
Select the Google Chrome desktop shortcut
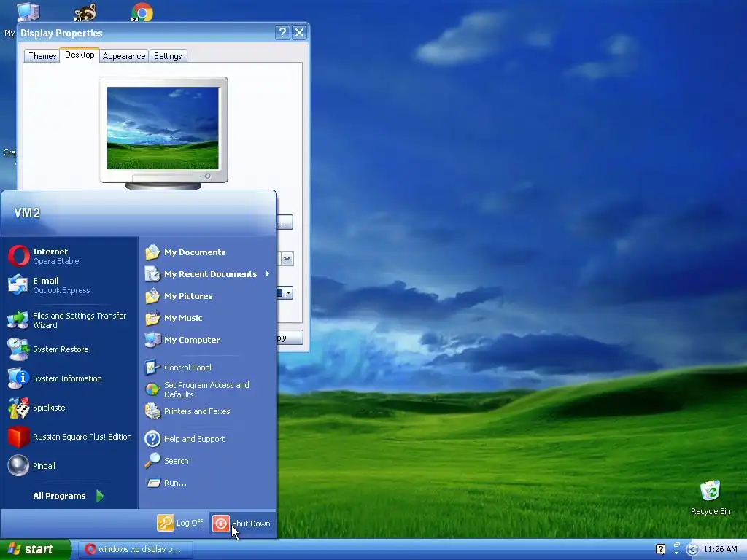pyautogui.click(x=142, y=12)
